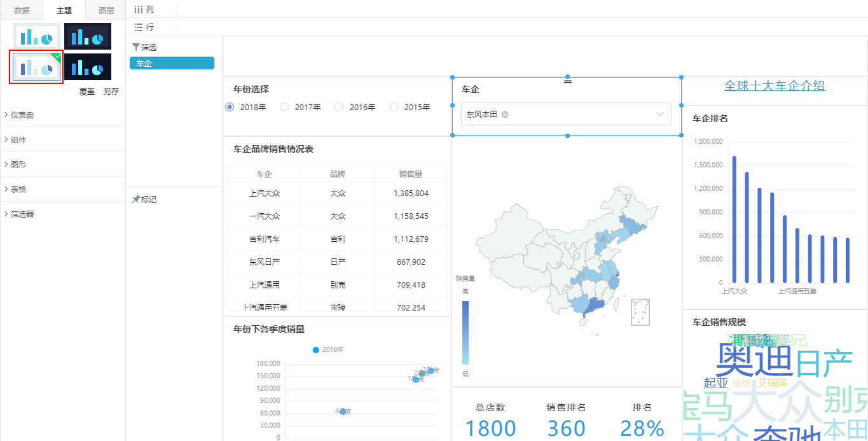Switch to the 数据 tab
The width and height of the screenshot is (868, 441).
[x=22, y=10]
